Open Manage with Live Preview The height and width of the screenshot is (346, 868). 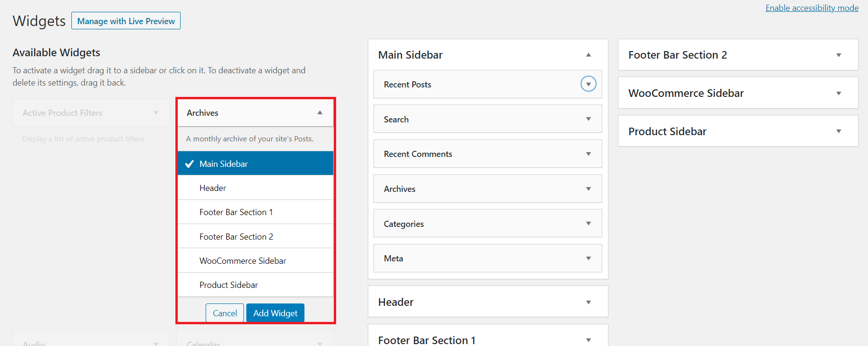(x=126, y=21)
